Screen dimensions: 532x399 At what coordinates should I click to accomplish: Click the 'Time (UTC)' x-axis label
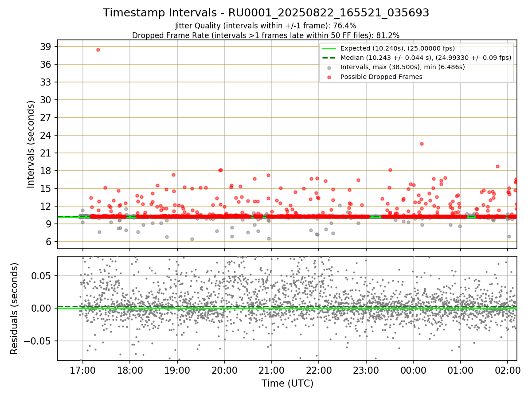tap(287, 383)
